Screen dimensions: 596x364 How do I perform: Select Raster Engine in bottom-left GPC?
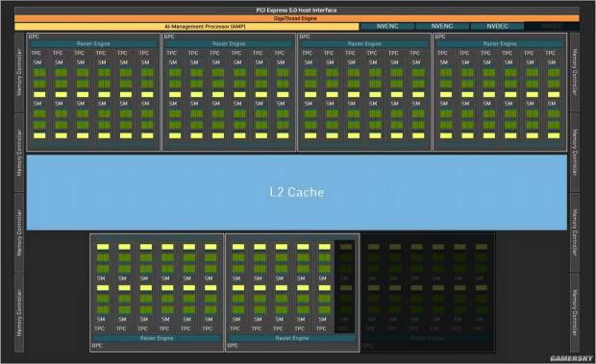(x=157, y=338)
